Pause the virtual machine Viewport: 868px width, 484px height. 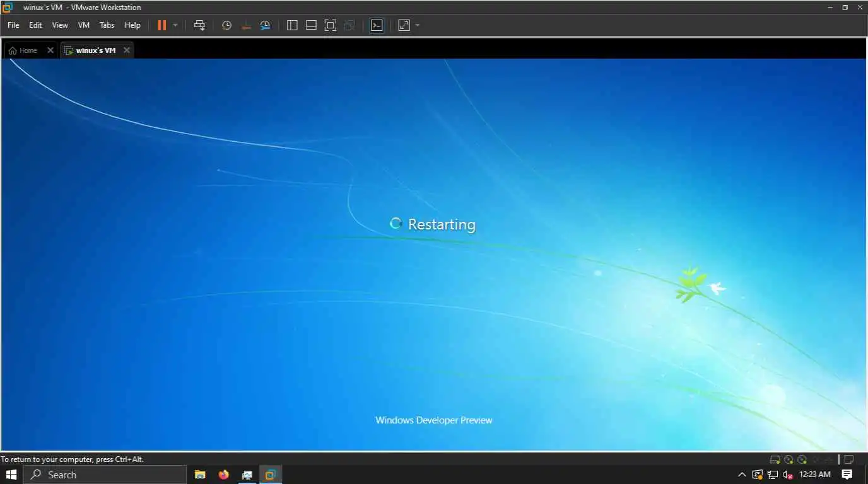161,25
